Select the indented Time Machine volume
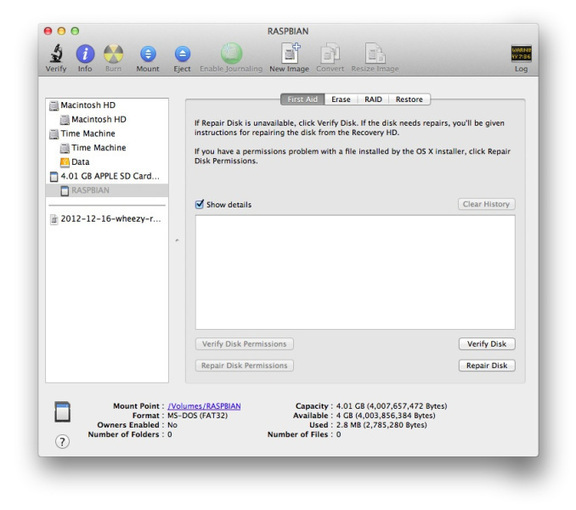The height and width of the screenshot is (510, 576). pyautogui.click(x=107, y=148)
